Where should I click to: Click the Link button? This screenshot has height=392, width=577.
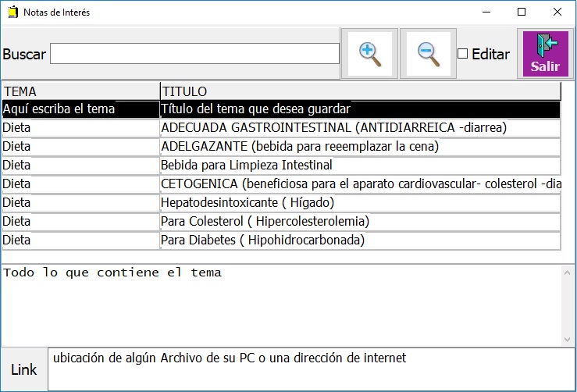(x=24, y=369)
